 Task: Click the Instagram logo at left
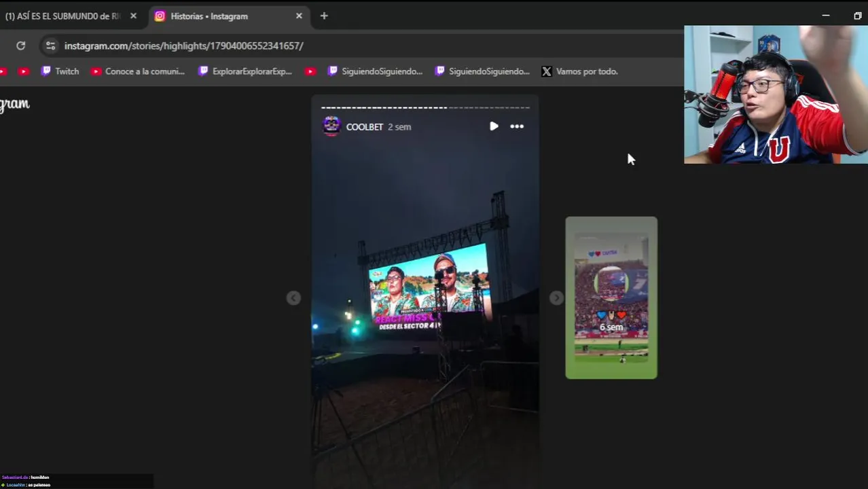(x=14, y=104)
